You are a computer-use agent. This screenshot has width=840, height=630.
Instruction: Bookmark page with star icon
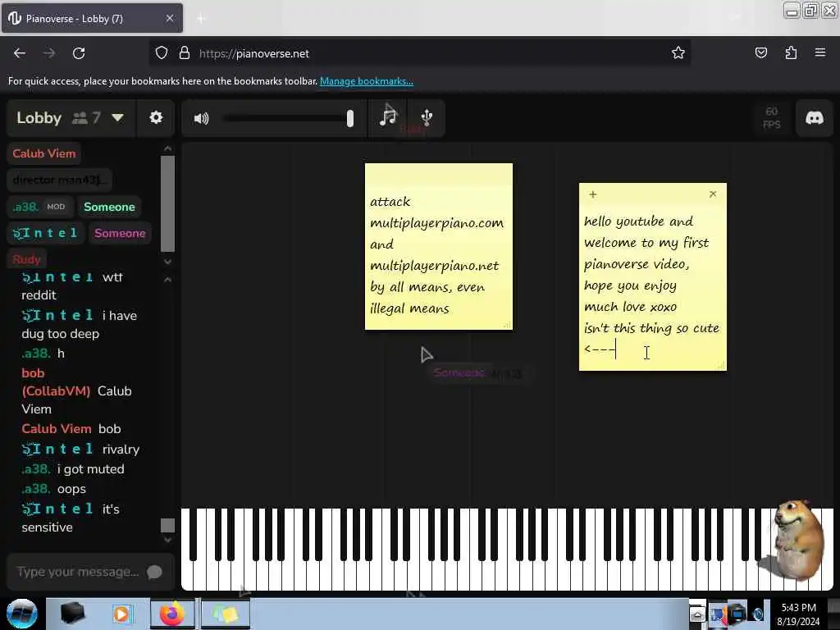pos(678,52)
